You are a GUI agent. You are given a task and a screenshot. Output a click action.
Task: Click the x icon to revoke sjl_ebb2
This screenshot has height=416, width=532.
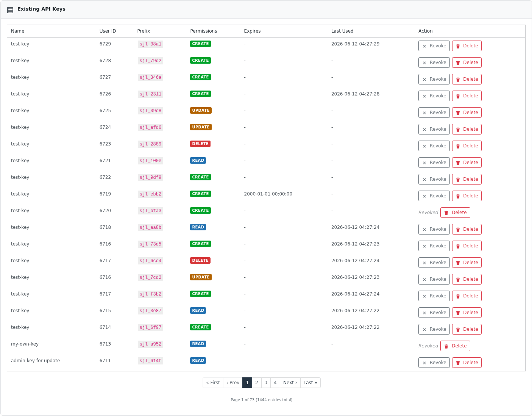point(424,196)
